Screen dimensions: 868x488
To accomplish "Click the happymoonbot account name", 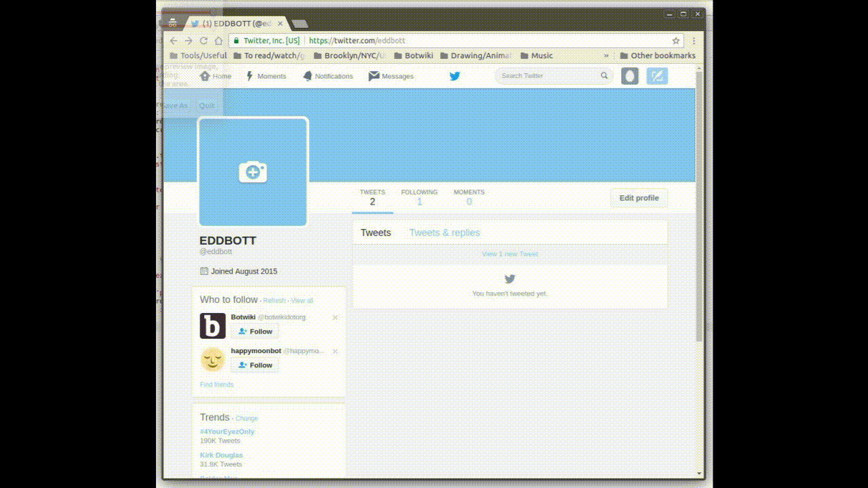I will pos(256,351).
